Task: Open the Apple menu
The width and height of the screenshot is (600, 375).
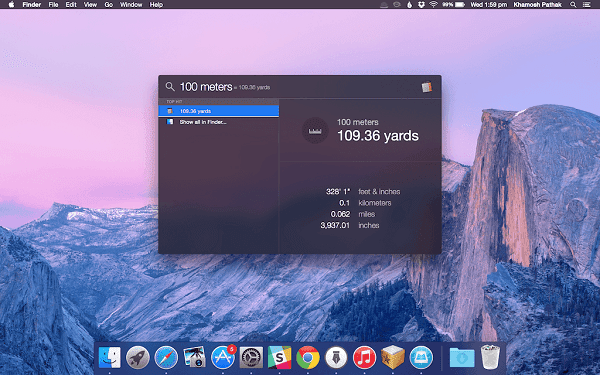Action: 11,5
